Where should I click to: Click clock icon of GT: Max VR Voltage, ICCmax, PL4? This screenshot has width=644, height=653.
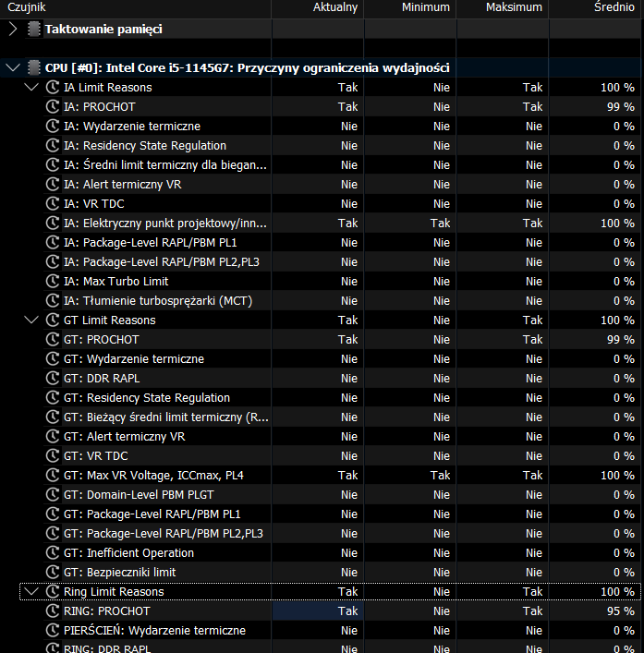tap(53, 475)
